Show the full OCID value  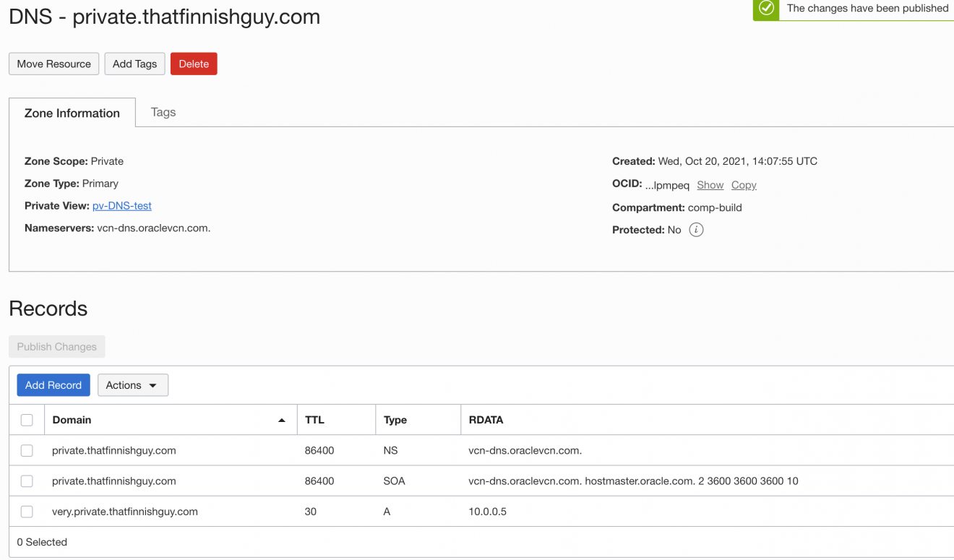tap(710, 184)
